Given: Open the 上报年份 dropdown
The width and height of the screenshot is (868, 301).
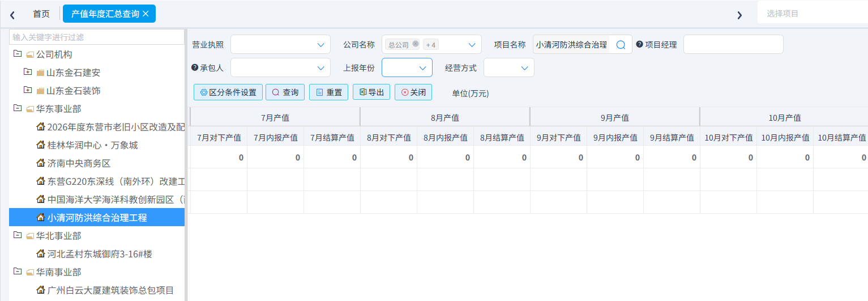Looking at the screenshot, I should coord(407,67).
